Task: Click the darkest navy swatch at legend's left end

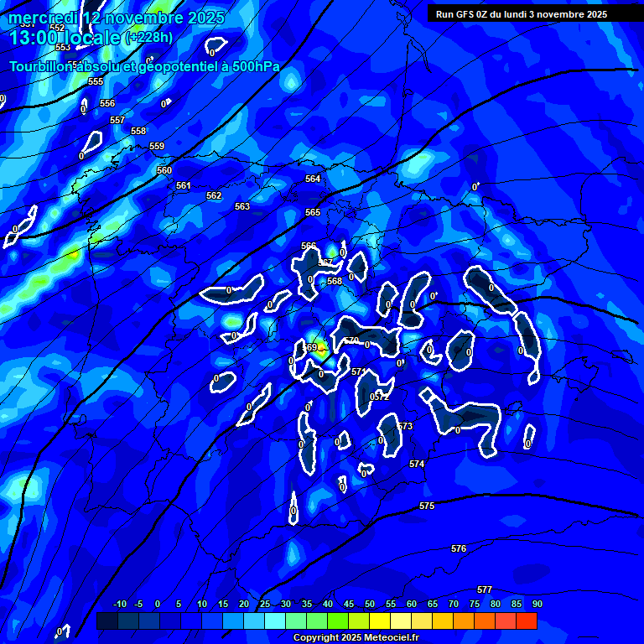Action: pyautogui.click(x=107, y=621)
